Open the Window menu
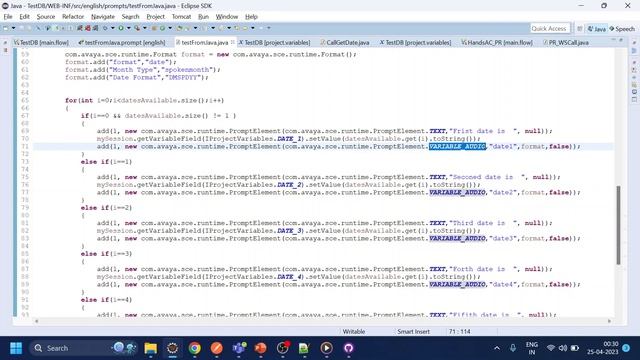Image resolution: width=640 pixels, height=360 pixels. (x=227, y=17)
